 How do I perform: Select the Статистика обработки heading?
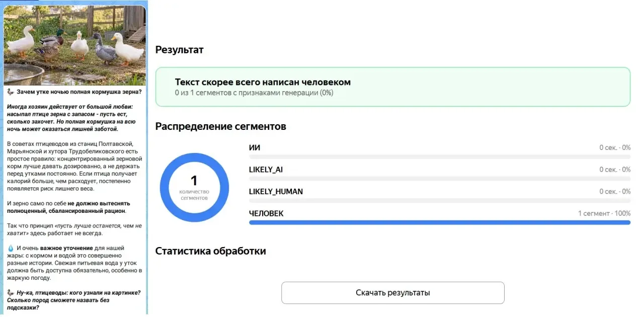tap(211, 251)
